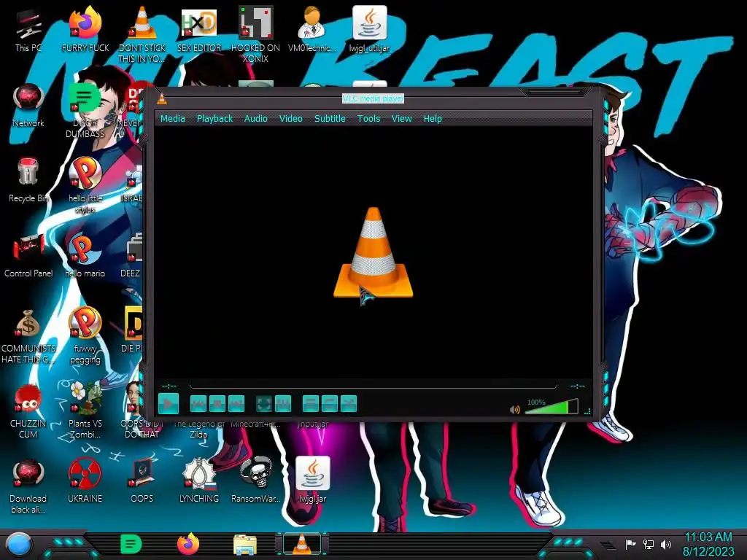
Task: Show VLC extended settings (equalizer icon)
Action: [x=283, y=404]
